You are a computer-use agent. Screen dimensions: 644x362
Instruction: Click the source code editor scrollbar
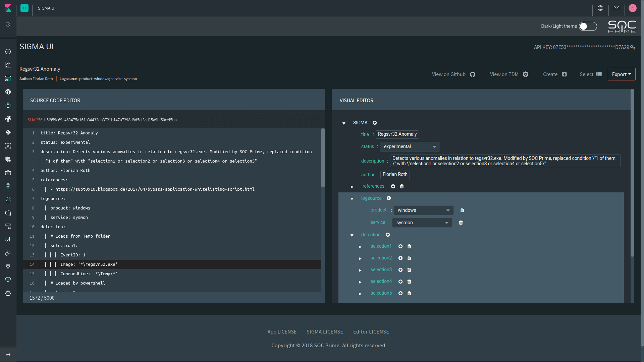coord(323,158)
